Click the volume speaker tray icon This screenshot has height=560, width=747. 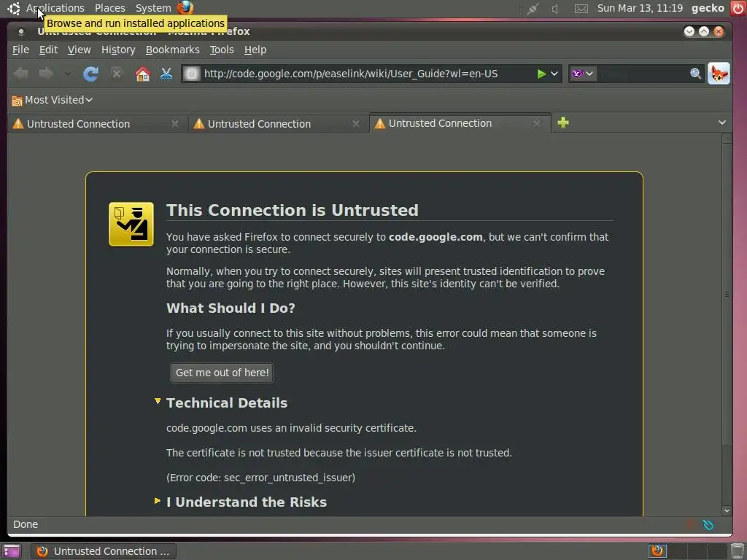point(554,9)
